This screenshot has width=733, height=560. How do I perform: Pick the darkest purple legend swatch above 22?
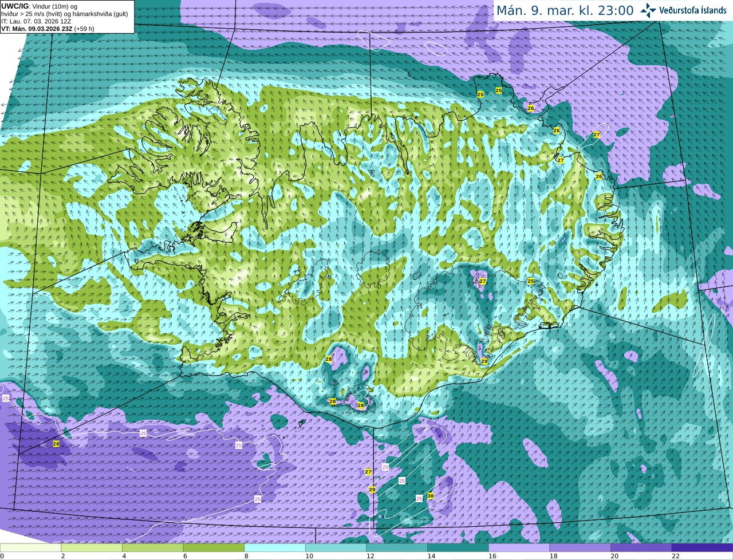coord(702,548)
